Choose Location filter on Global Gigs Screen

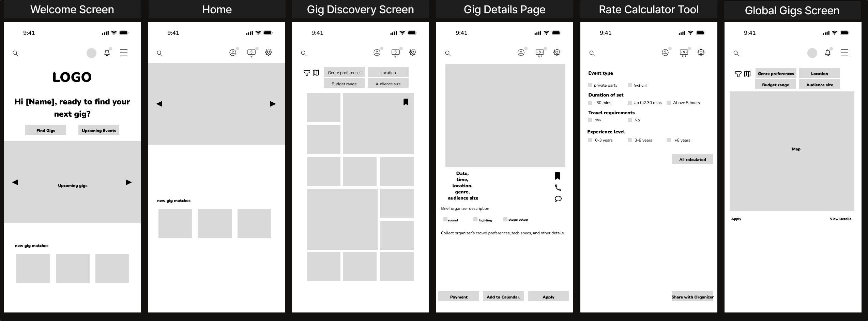pos(820,73)
